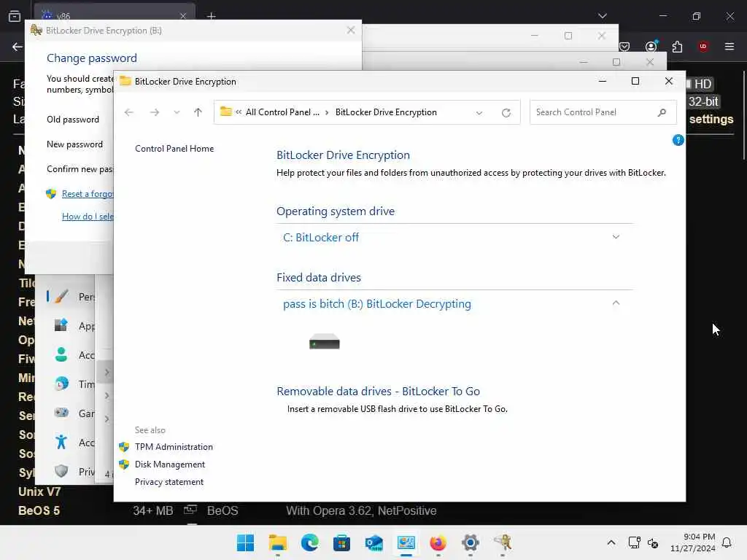Select Time & language in Settings sidebar
Viewport: 747px width, 560px height.
[x=75, y=384]
